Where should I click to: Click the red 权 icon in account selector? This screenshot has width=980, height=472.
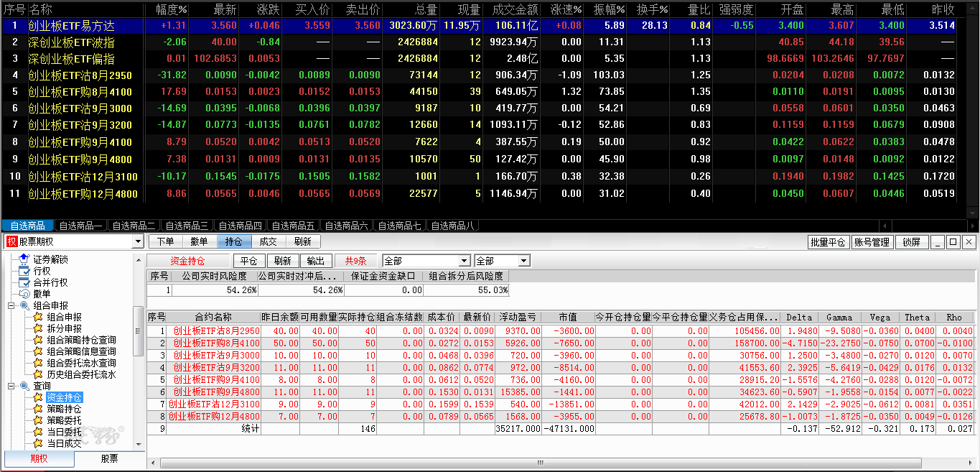coord(11,242)
